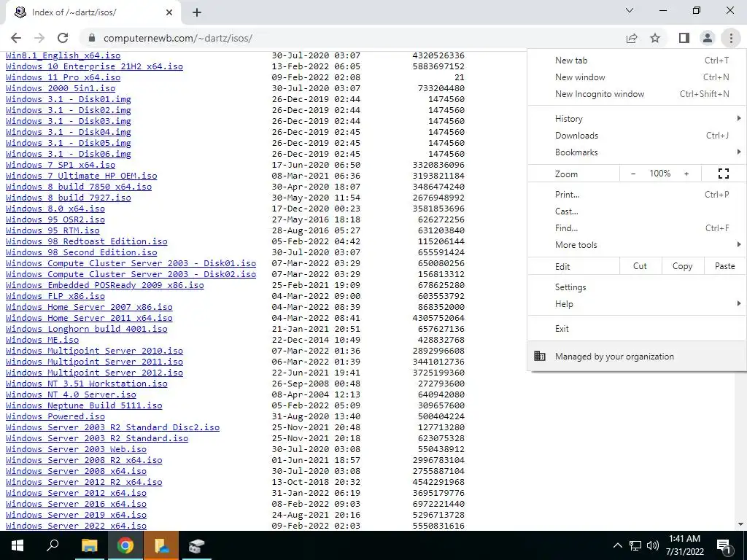Click Copy in the Edit row
747x560 pixels.
click(682, 266)
